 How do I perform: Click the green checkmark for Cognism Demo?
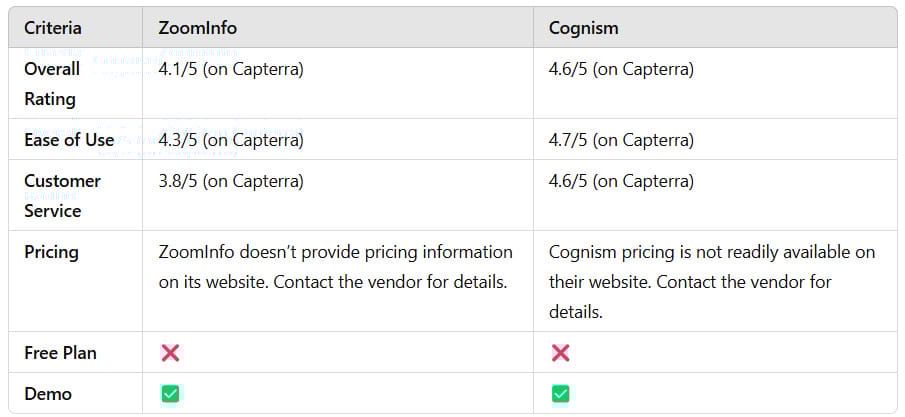560,394
